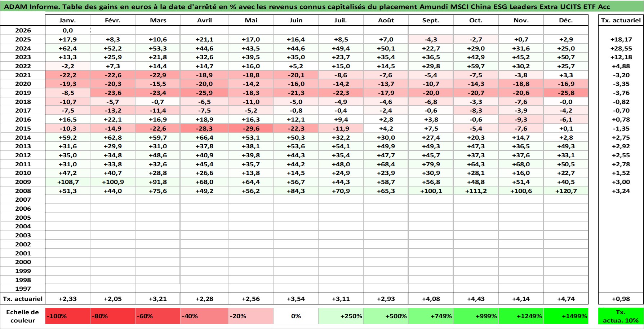Screen dimensions: 644x329
Task: Click the +50,7 cell for December 2023
Action: [566, 57]
